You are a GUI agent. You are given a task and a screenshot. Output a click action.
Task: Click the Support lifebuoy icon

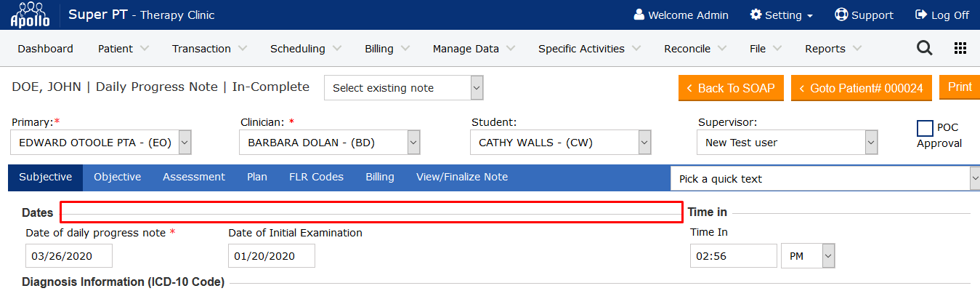842,15
